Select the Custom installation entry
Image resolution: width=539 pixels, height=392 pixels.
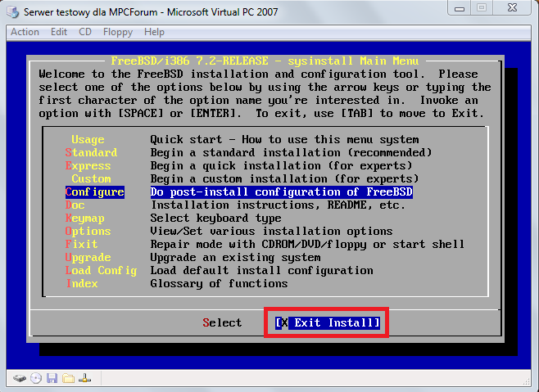coord(91,178)
